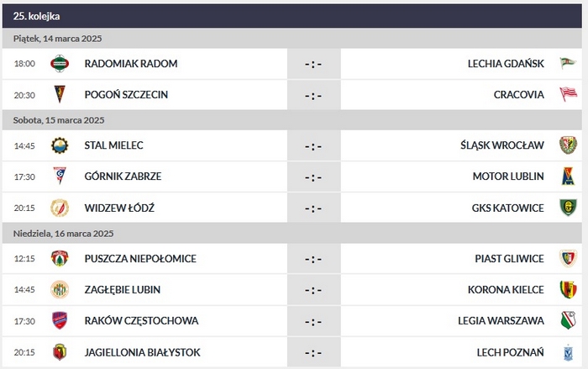Image resolution: width=588 pixels, height=369 pixels.
Task: Click the Korona Kielce club crest
Action: pos(568,290)
